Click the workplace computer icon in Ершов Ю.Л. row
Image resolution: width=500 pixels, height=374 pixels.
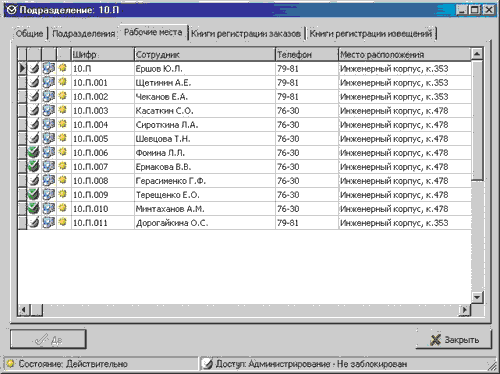point(49,68)
